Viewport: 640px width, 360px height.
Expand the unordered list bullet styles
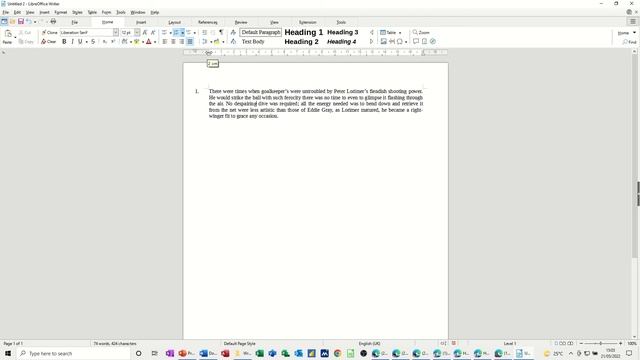coord(170,33)
